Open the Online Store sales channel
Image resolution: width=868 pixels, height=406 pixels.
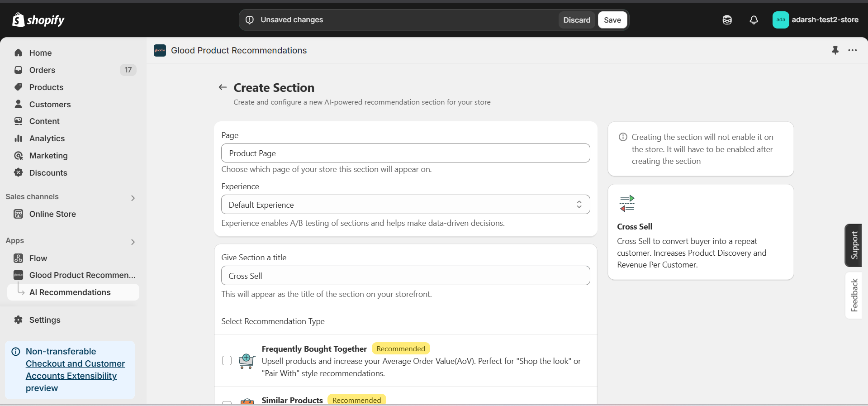point(52,214)
